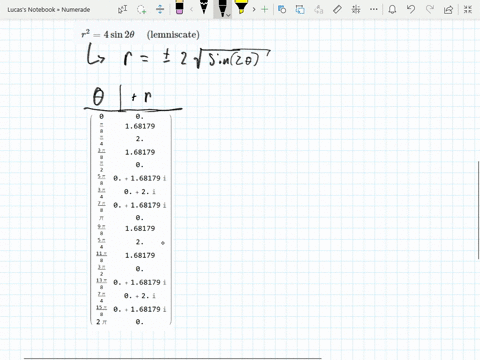
Task: Click the Lucas's Notebook » Numerade title
Action: point(49,10)
